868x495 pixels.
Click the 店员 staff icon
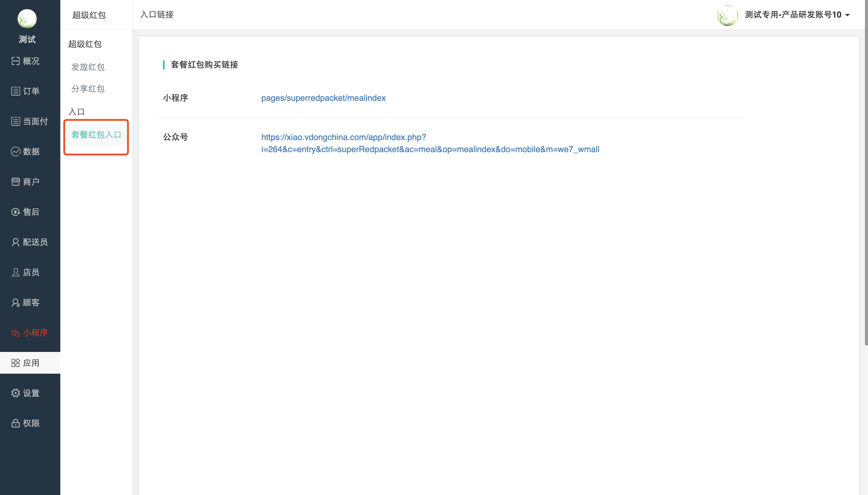[15, 272]
